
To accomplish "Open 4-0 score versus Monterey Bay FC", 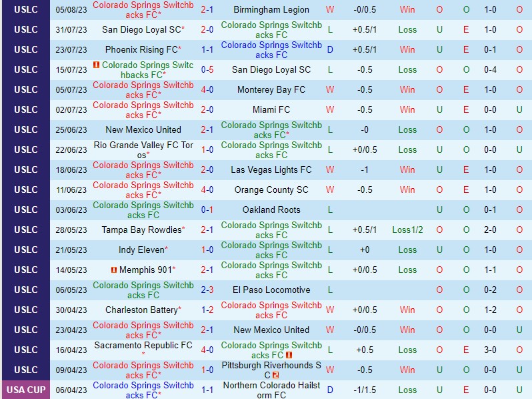I will [207, 89].
